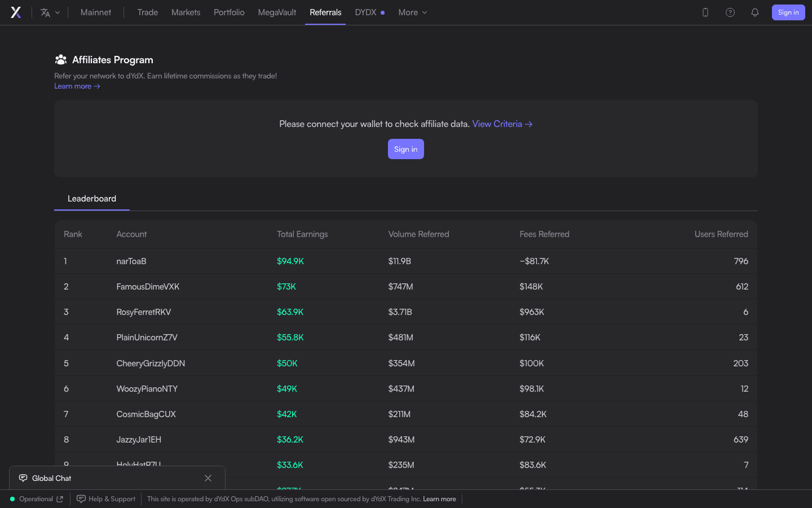This screenshot has width=812, height=508.
Task: Click the Rank column header
Action: coord(73,234)
